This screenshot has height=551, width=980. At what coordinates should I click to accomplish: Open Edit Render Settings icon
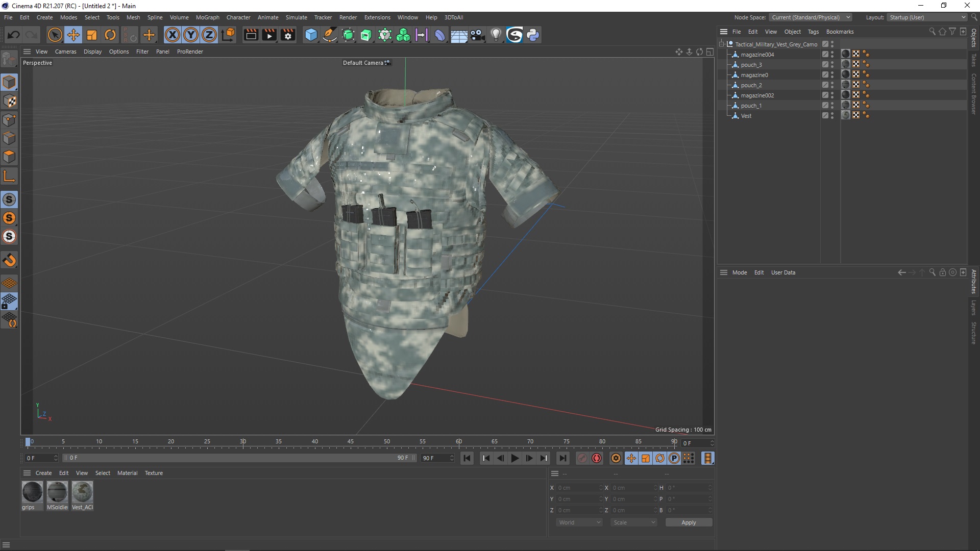point(288,35)
